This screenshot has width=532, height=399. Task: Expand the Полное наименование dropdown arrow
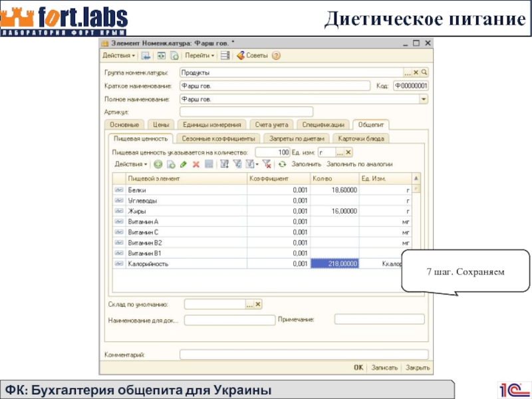424,99
